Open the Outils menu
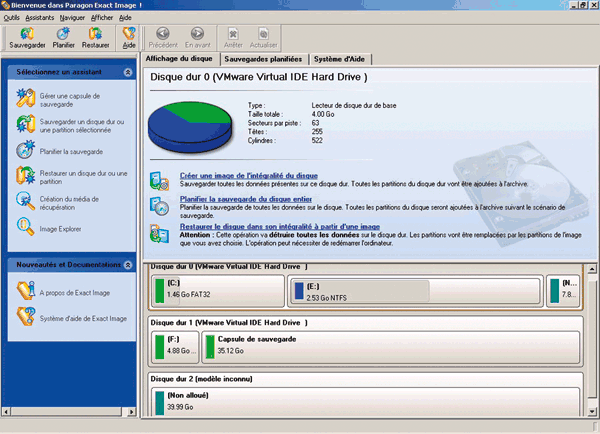 point(12,18)
